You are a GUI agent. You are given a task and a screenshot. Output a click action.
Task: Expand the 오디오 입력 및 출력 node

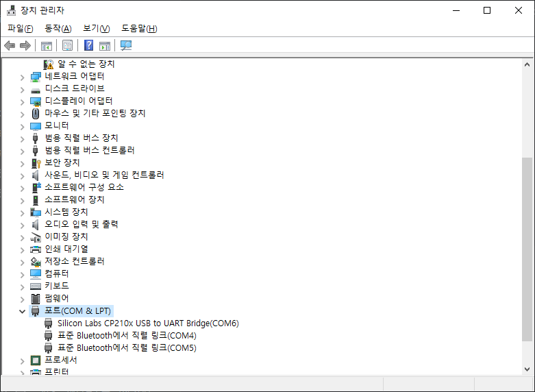click(x=22, y=225)
